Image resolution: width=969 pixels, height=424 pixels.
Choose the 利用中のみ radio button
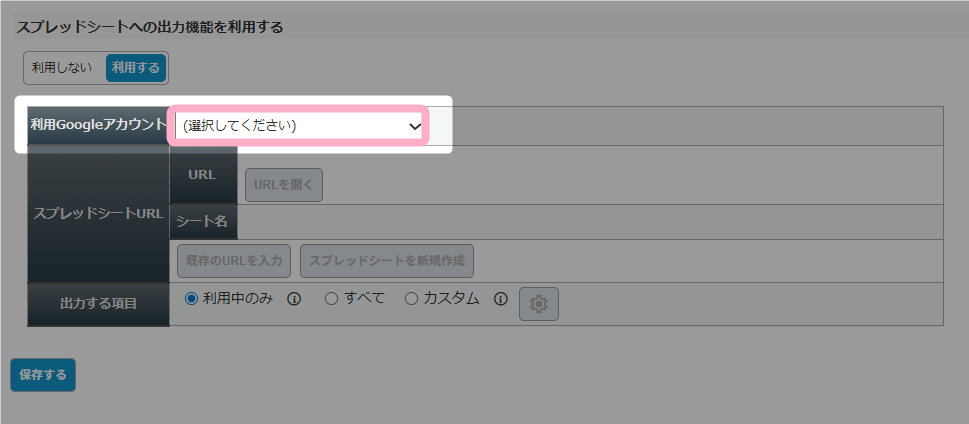click(x=192, y=299)
